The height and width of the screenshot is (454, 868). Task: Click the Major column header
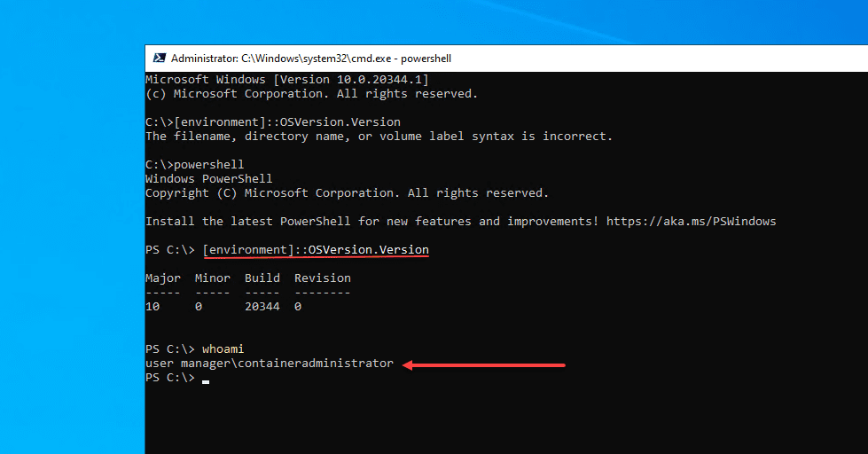[x=162, y=278]
